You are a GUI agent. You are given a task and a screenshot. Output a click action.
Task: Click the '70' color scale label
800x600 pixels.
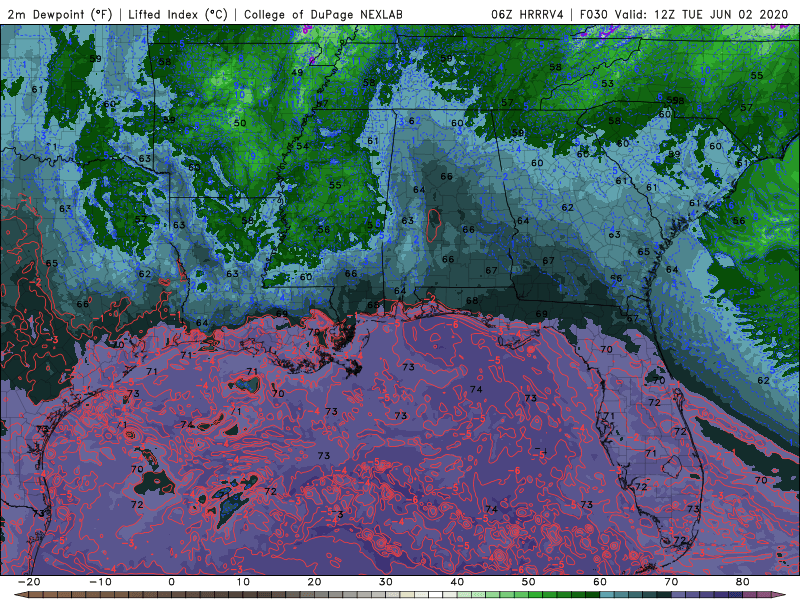(671, 582)
